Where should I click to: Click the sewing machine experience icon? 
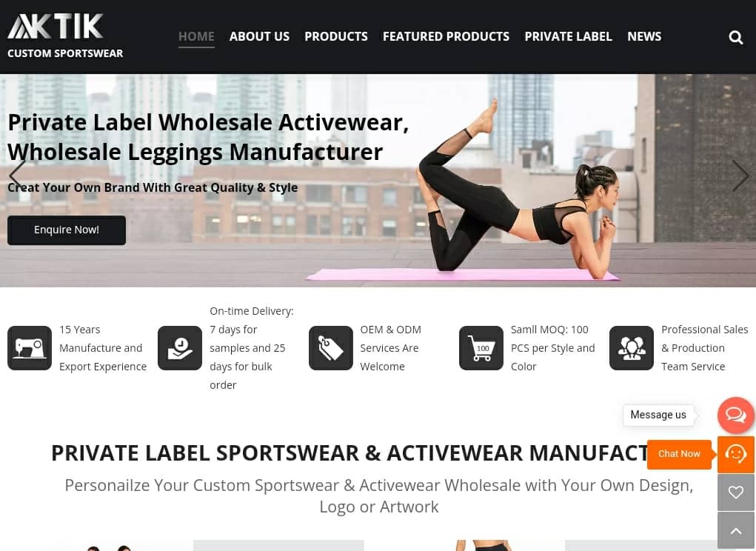(30, 348)
